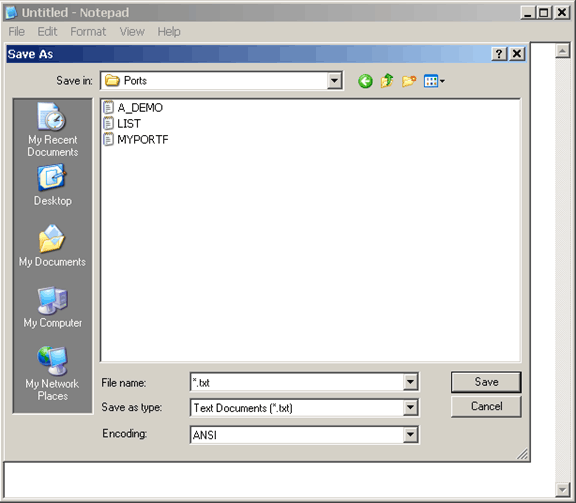
Task: Select the A_DEMO file icon
Action: 108,107
